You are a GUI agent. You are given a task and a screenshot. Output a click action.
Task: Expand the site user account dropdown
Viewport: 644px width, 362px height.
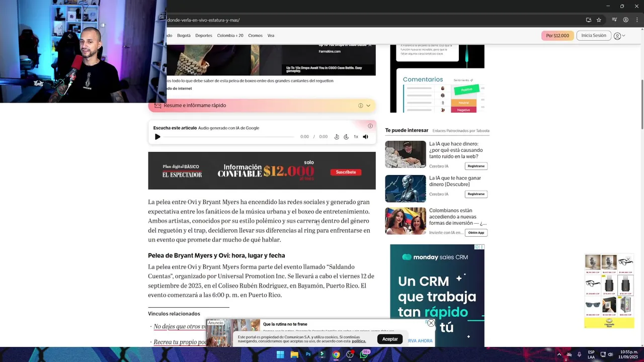coord(619,36)
